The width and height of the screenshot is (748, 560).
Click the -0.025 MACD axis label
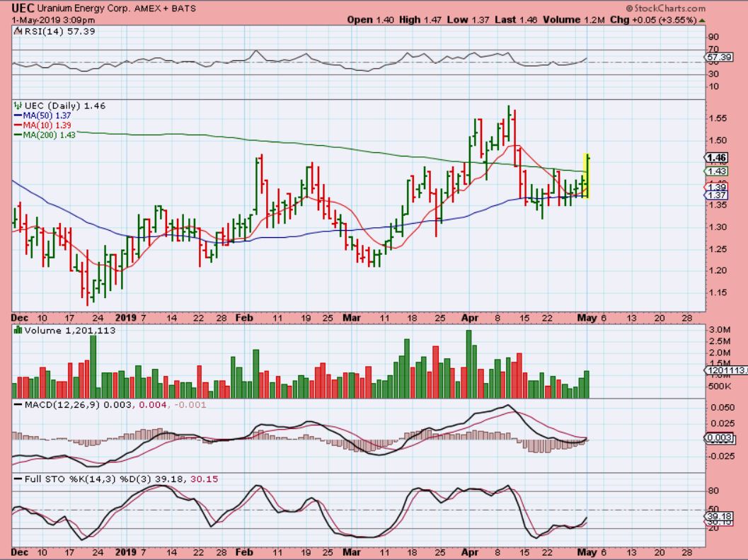(x=720, y=456)
